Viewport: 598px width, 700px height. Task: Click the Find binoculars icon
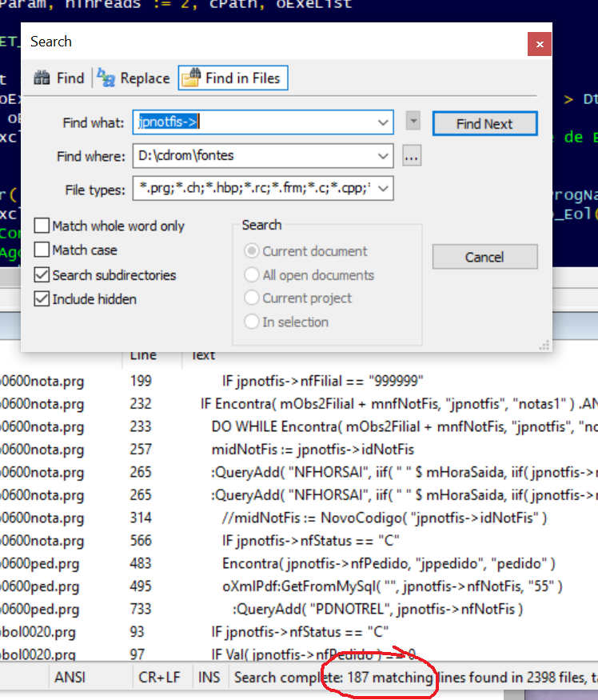42,78
